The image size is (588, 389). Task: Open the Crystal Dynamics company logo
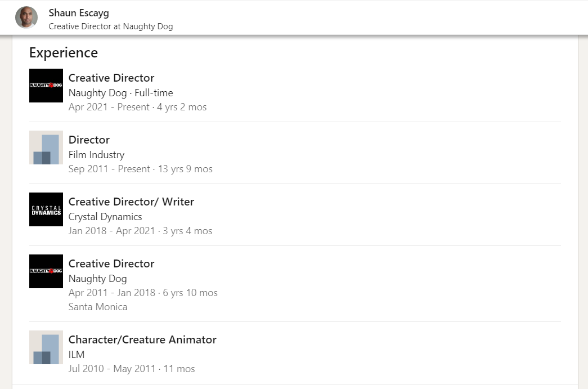point(46,209)
